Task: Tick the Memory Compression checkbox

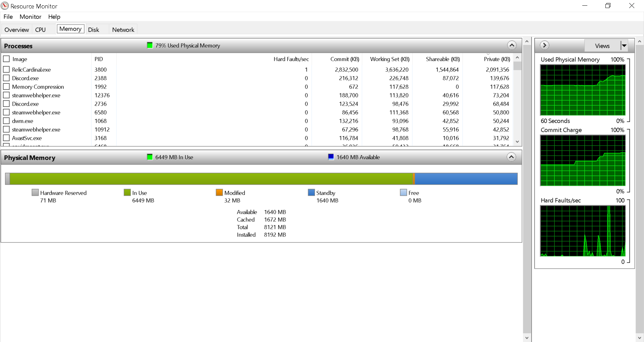Action: (x=6, y=87)
